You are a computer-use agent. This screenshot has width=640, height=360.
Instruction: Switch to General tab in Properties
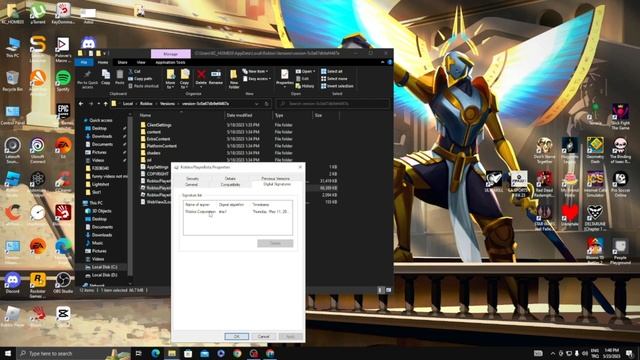pyautogui.click(x=191, y=184)
